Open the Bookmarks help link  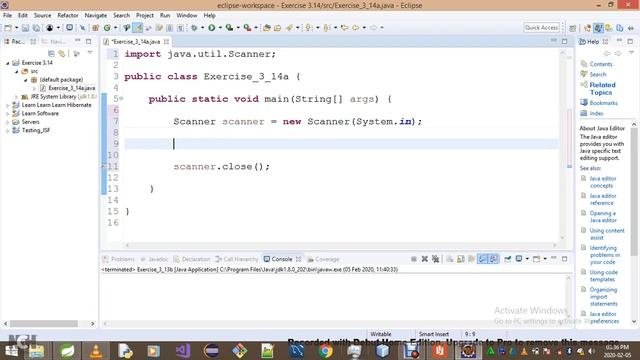pos(603,103)
